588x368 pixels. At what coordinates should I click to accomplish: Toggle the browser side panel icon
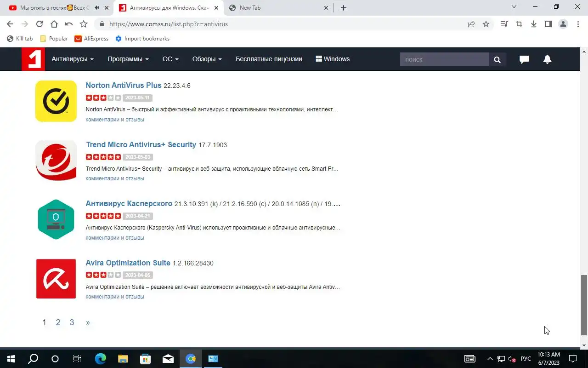548,24
